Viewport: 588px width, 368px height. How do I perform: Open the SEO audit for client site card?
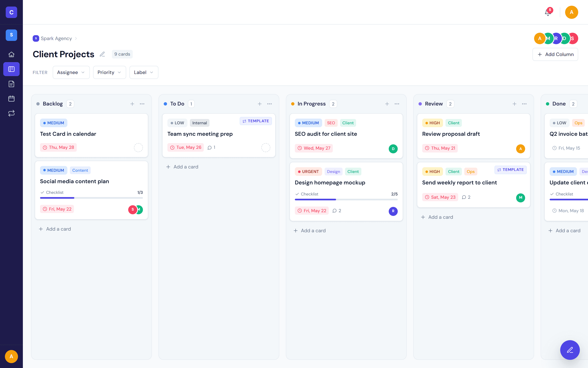346,136
